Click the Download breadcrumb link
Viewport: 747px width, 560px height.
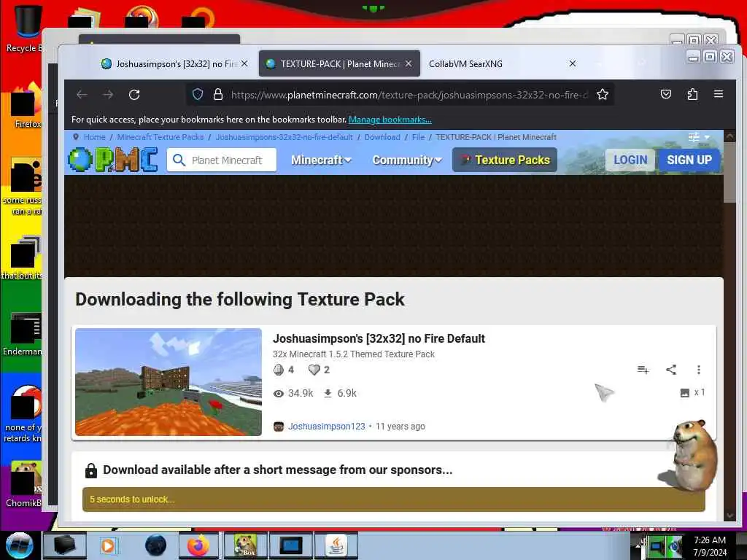(382, 137)
